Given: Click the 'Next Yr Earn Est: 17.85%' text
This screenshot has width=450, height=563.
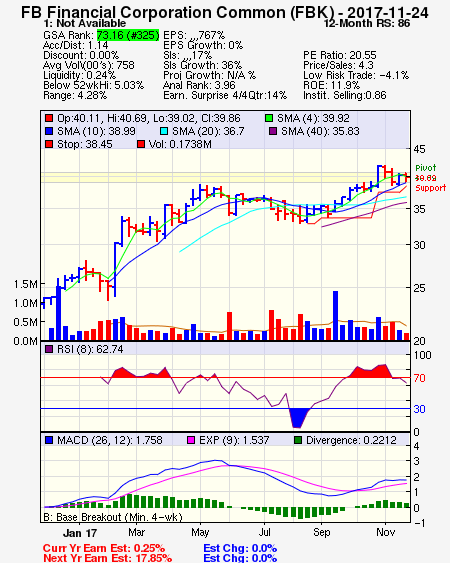Looking at the screenshot, I should click(107, 558).
